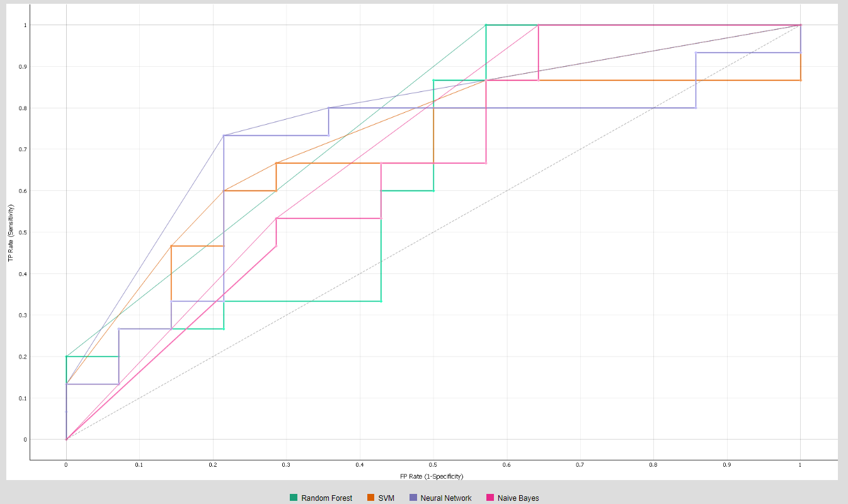The height and width of the screenshot is (504, 848).
Task: Click the 1 tick on the FP Rate axis
Action: [x=801, y=464]
